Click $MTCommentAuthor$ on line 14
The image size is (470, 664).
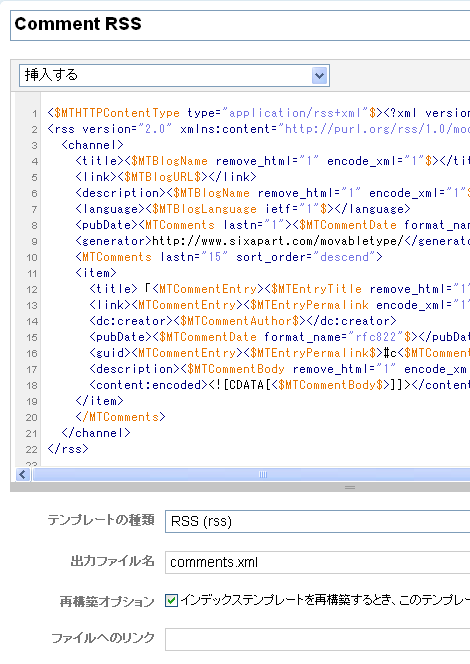pos(239,321)
